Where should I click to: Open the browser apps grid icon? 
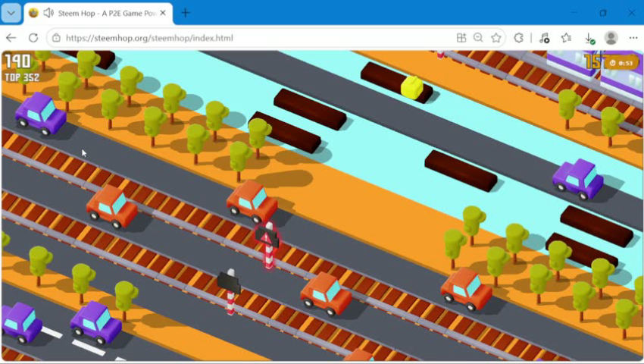[461, 38]
